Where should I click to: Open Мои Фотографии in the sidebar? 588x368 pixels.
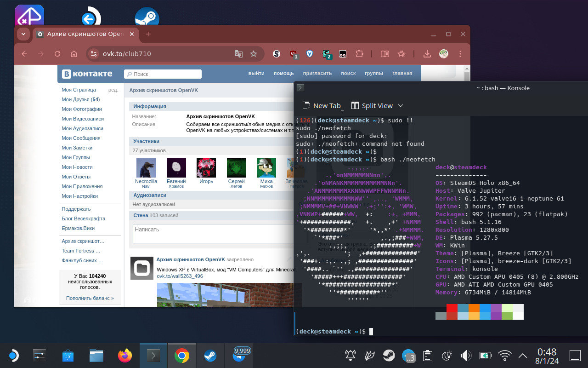82,109
